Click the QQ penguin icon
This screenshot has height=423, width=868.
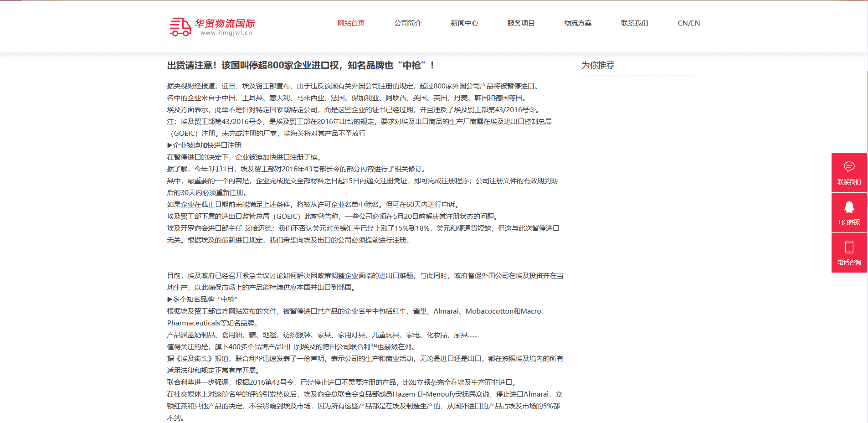point(849,207)
